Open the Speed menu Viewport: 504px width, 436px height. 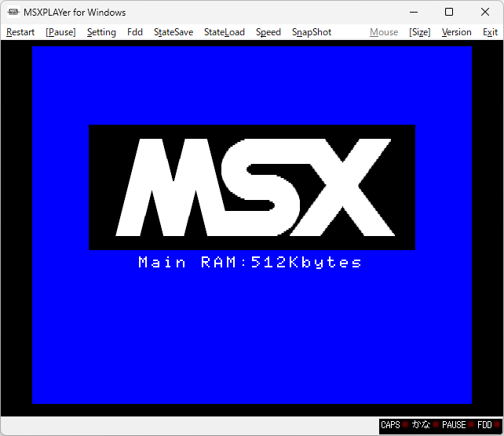(268, 32)
